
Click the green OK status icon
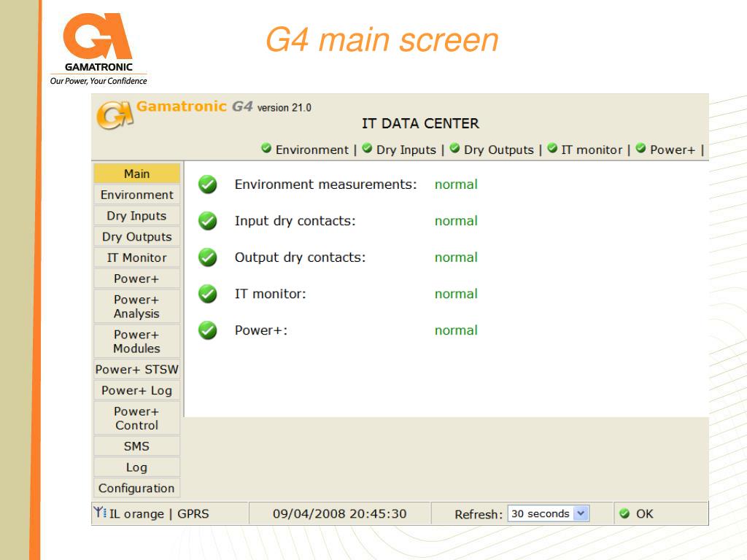(x=624, y=513)
